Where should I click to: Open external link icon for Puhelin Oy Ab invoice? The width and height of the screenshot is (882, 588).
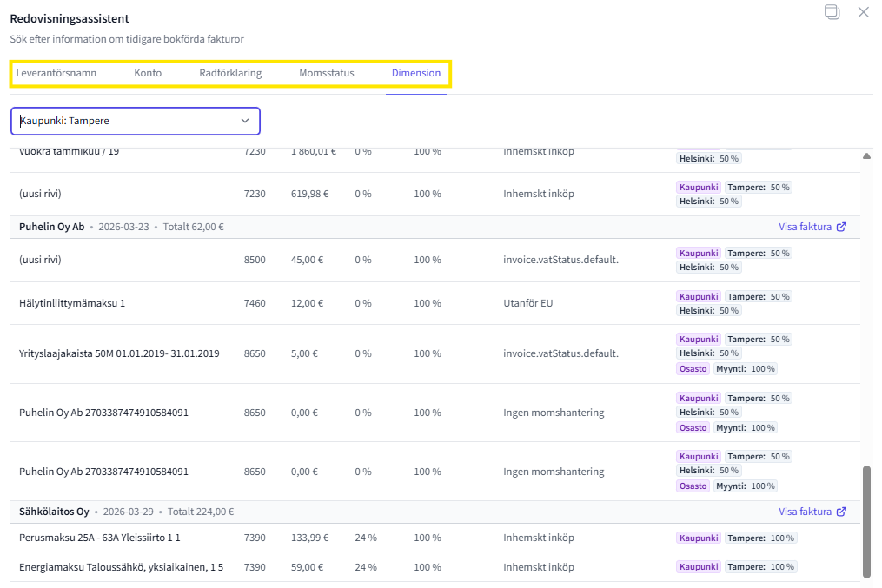tap(841, 228)
